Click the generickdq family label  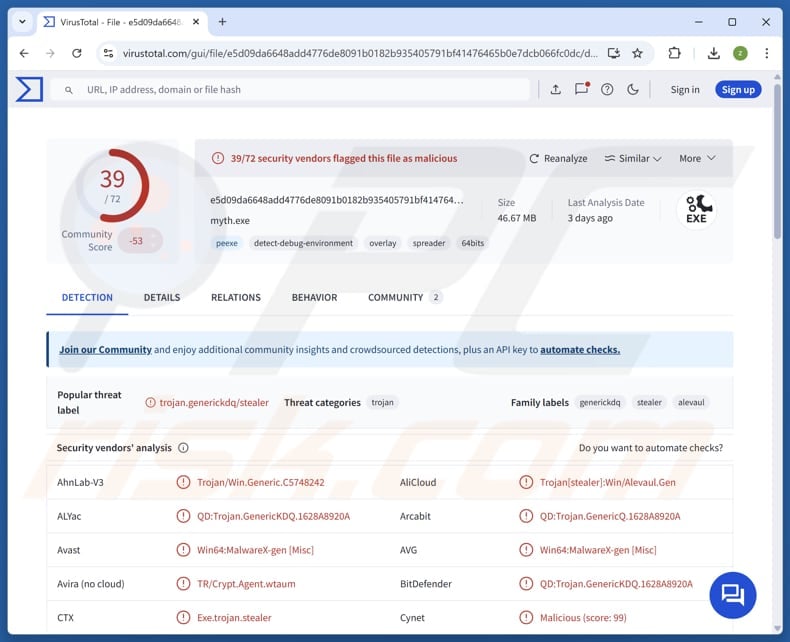click(x=600, y=403)
